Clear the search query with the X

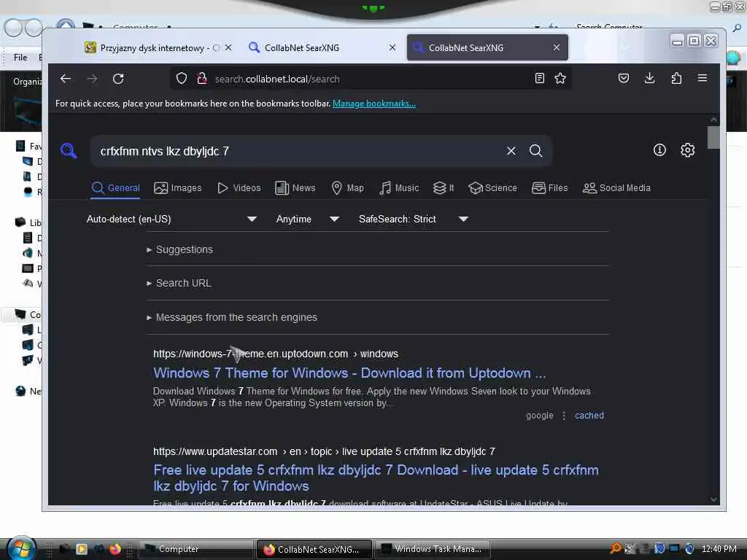point(511,151)
